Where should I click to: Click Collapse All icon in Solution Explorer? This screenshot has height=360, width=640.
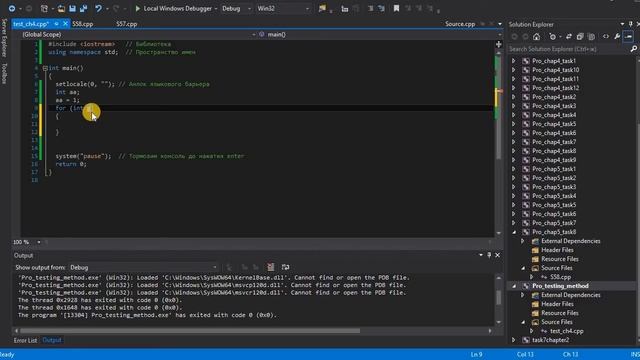(x=580, y=37)
